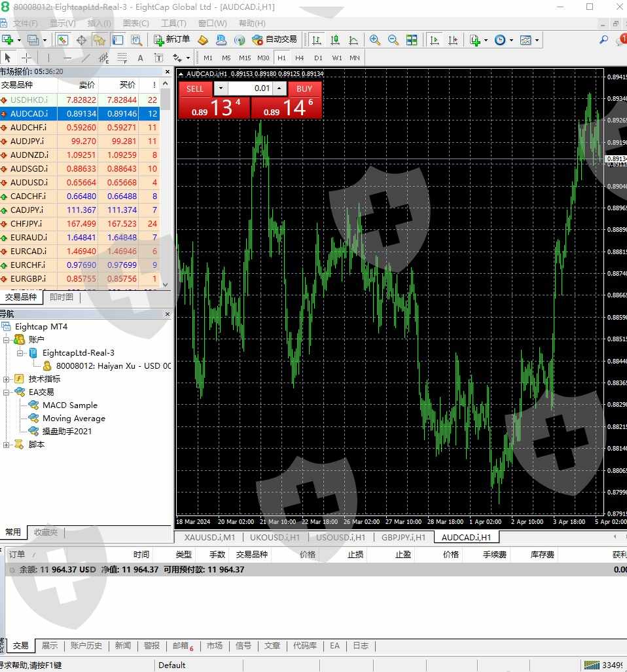Toggle the AutoTrading button
Viewport: 627px width, 672px height.
pyautogui.click(x=274, y=39)
